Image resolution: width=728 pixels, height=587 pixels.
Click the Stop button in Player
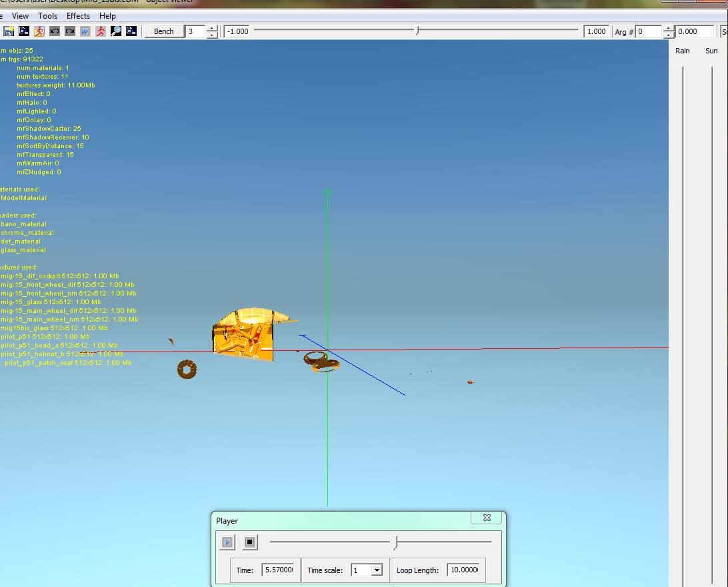pyautogui.click(x=250, y=542)
